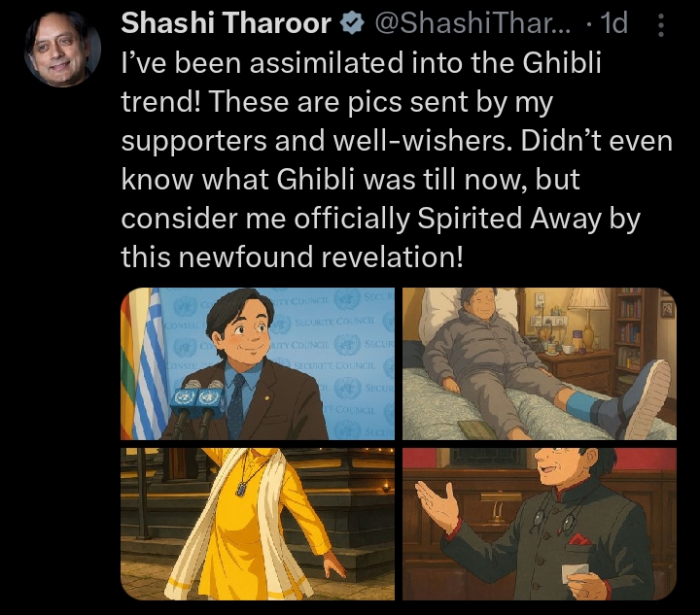
Task: View the dark bandhgala suit image
Action: pyautogui.click(x=540, y=524)
